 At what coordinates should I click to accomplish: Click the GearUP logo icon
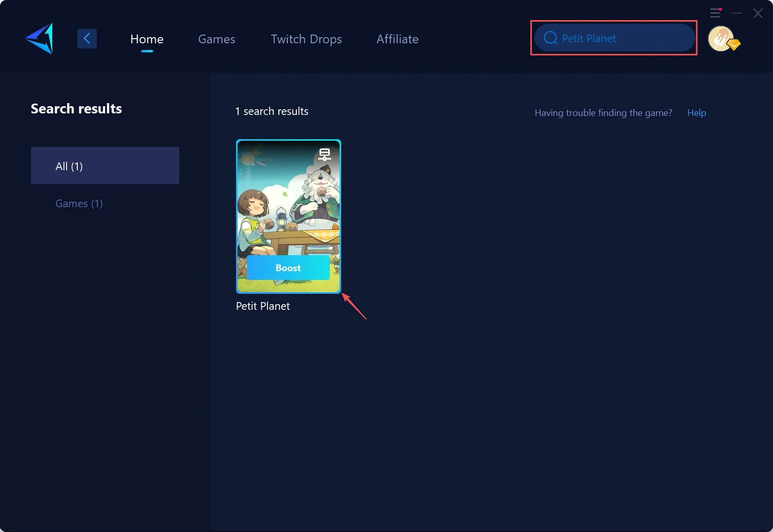[x=40, y=39]
